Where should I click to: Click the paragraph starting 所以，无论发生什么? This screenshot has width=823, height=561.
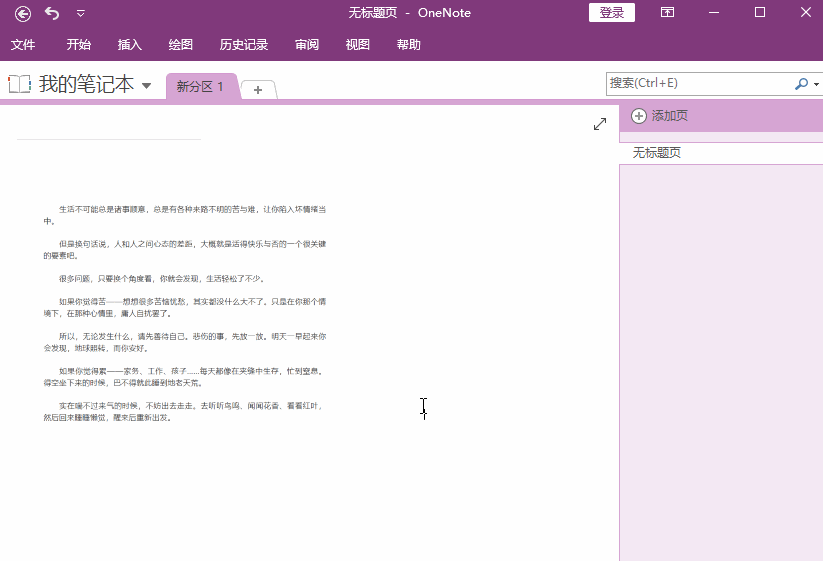185,342
